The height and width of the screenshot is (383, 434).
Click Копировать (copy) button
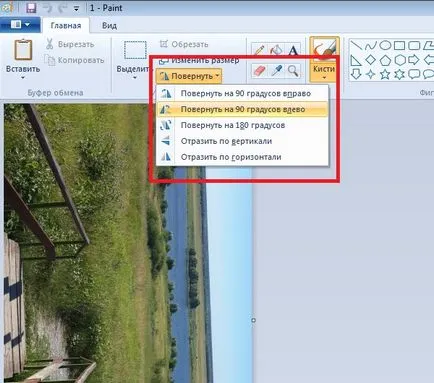75,60
